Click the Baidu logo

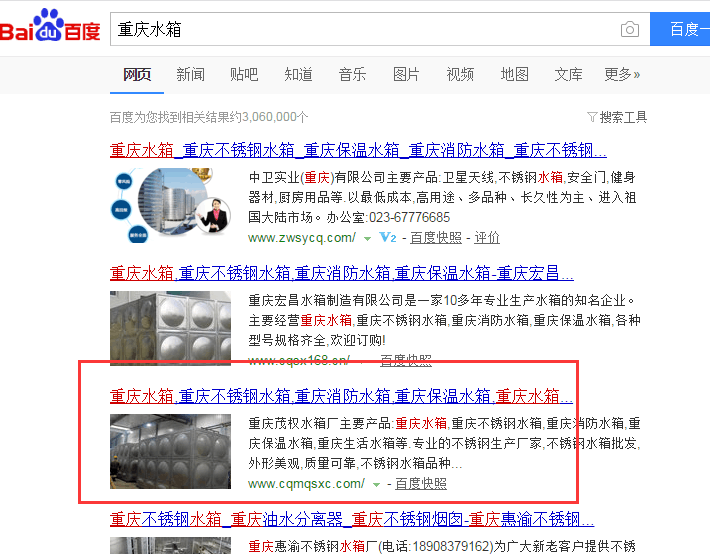[x=50, y=26]
